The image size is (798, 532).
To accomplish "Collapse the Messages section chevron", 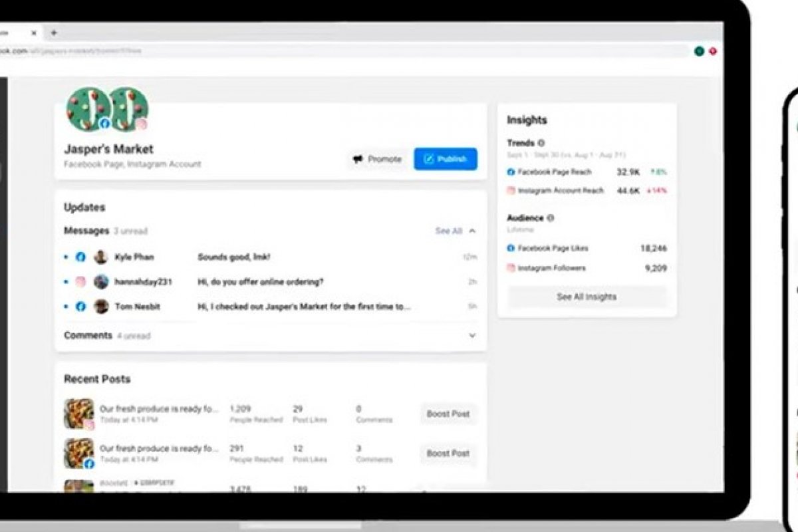I will 471,232.
